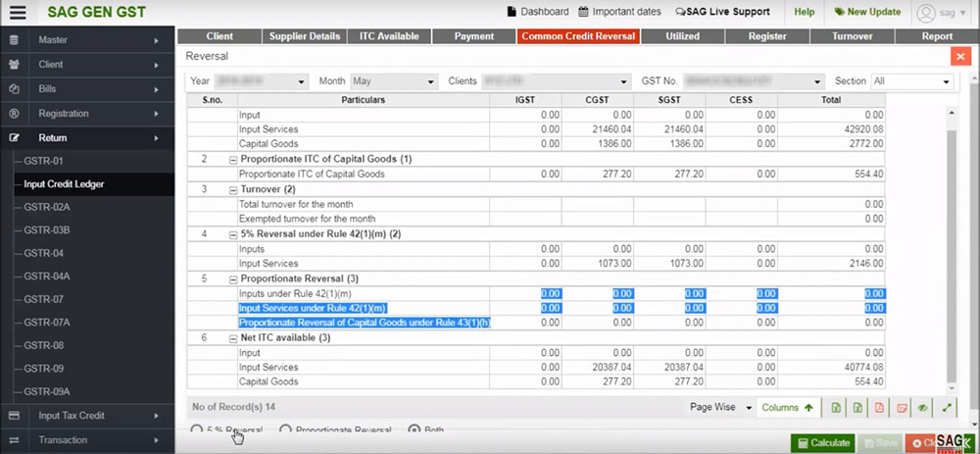Open the hamburger menu icon
Viewport: 980px width, 454px height.
pos(17,12)
